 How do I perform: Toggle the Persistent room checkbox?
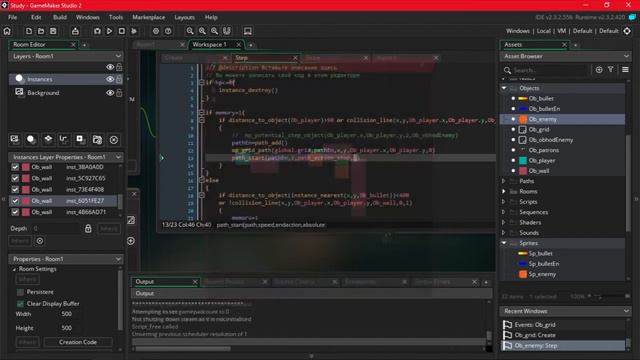[x=20, y=292]
